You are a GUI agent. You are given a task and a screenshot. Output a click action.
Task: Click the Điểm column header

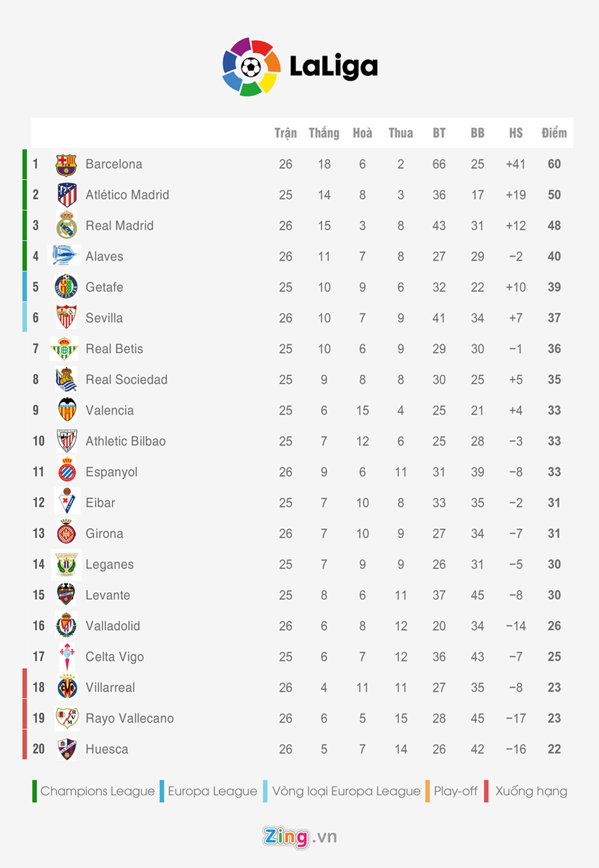pos(553,133)
